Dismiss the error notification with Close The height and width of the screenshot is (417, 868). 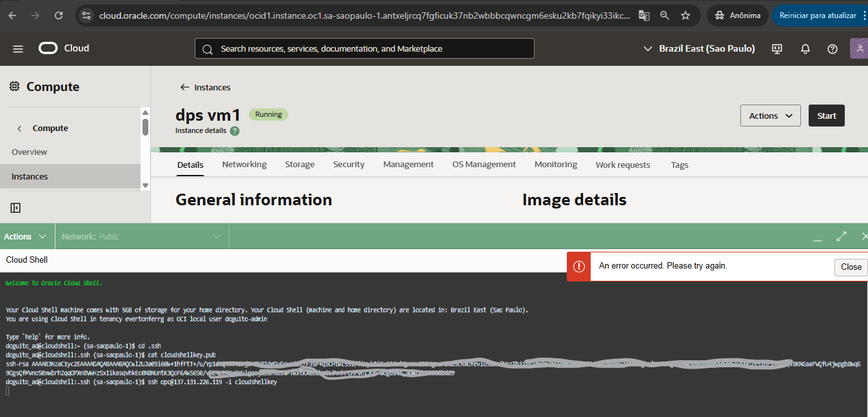point(851,267)
